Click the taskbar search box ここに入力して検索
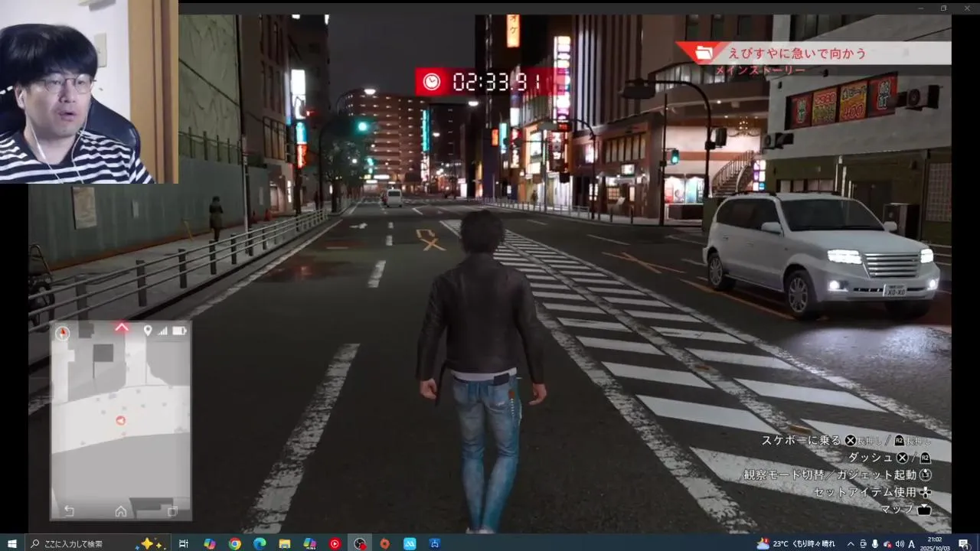Image resolution: width=980 pixels, height=551 pixels. 98,543
